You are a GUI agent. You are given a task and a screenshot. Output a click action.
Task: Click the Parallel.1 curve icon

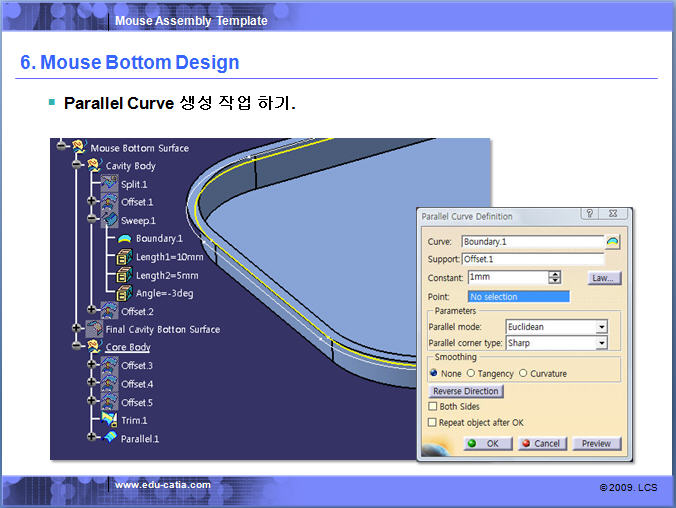[x=109, y=438]
